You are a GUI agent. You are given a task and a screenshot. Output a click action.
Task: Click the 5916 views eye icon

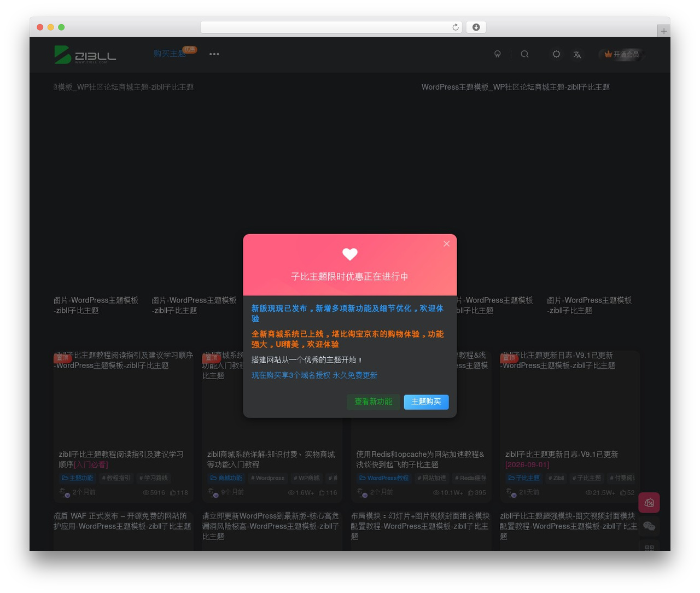point(146,493)
